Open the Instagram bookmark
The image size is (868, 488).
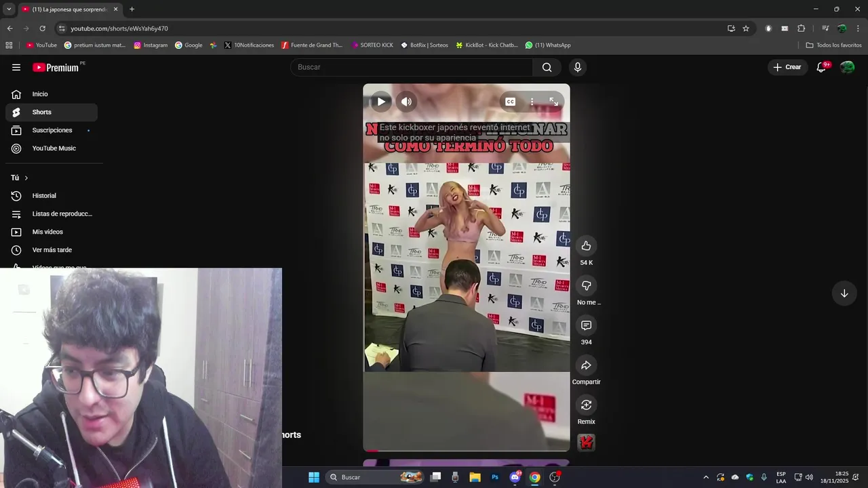151,45
